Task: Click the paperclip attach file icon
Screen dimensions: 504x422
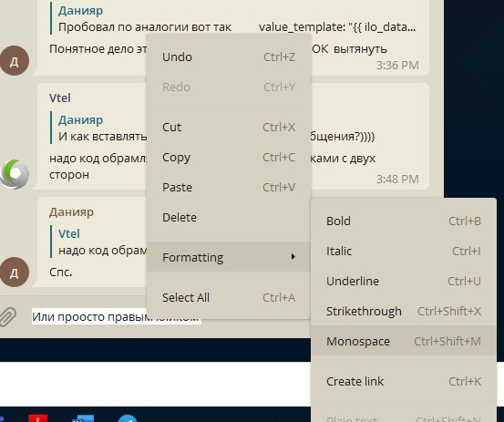Action: pos(8,316)
